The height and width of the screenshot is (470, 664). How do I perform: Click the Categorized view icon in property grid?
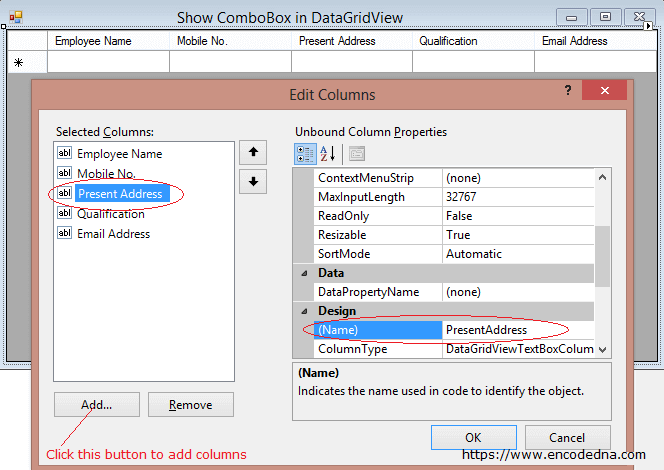coord(306,153)
